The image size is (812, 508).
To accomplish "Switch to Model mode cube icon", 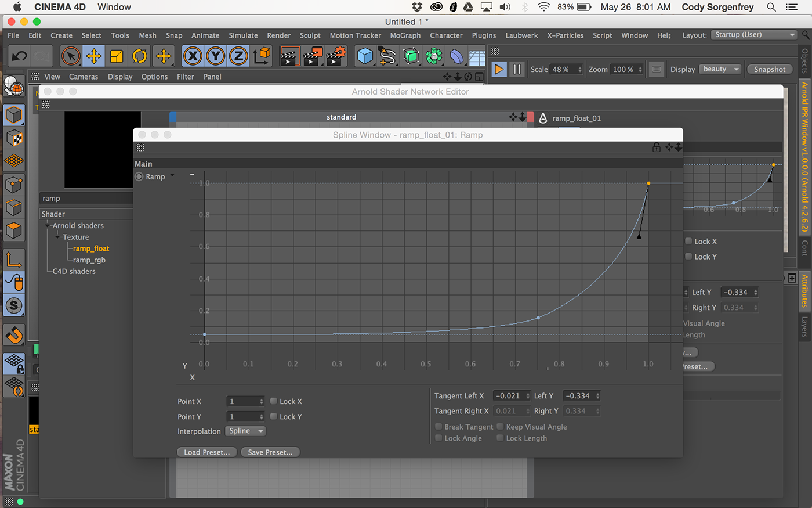I will click(x=14, y=115).
